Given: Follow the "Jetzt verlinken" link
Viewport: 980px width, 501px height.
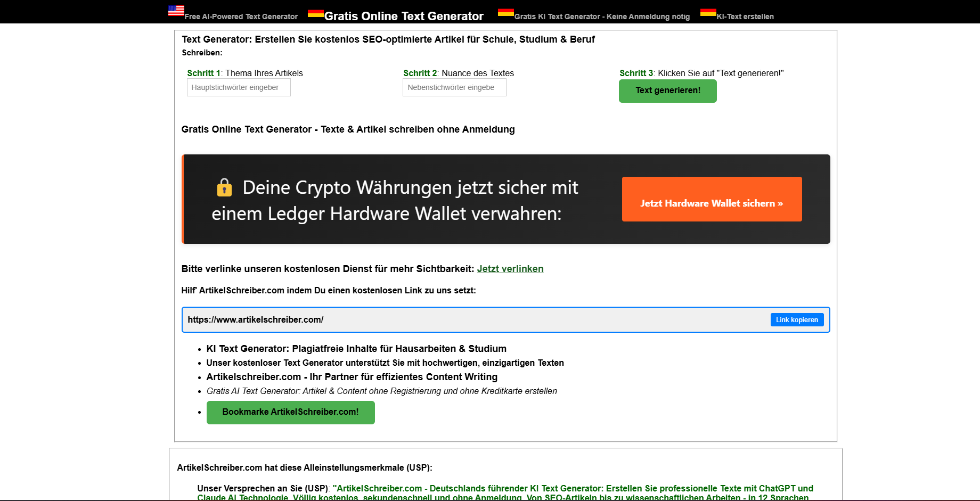Looking at the screenshot, I should click(510, 269).
